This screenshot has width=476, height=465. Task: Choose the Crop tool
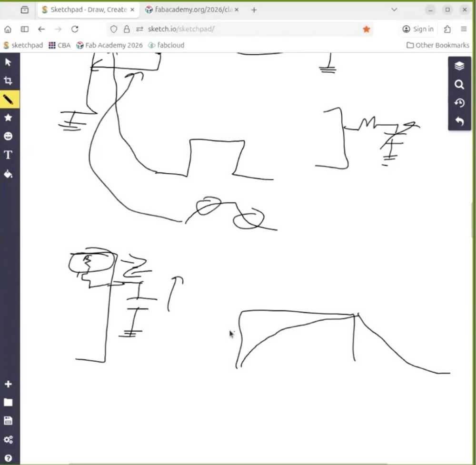(8, 81)
